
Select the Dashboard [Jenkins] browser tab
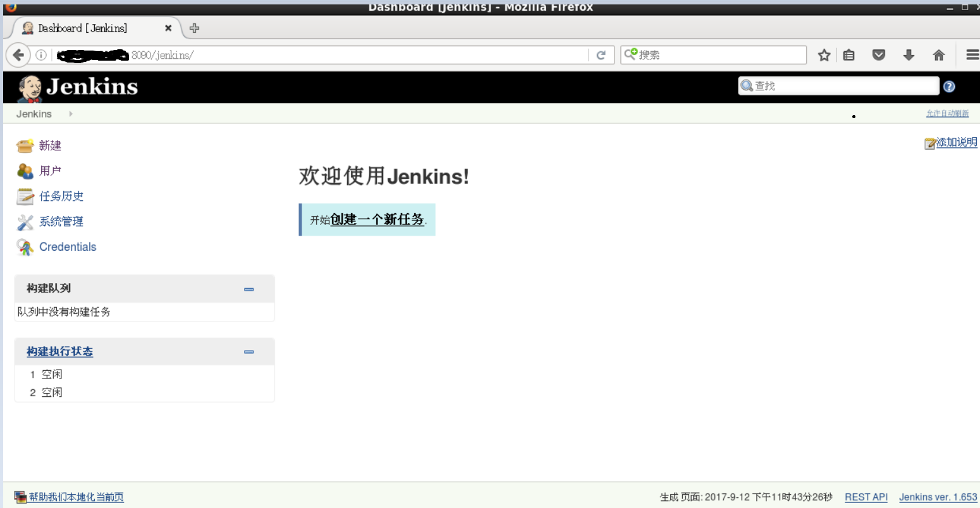tap(95, 28)
